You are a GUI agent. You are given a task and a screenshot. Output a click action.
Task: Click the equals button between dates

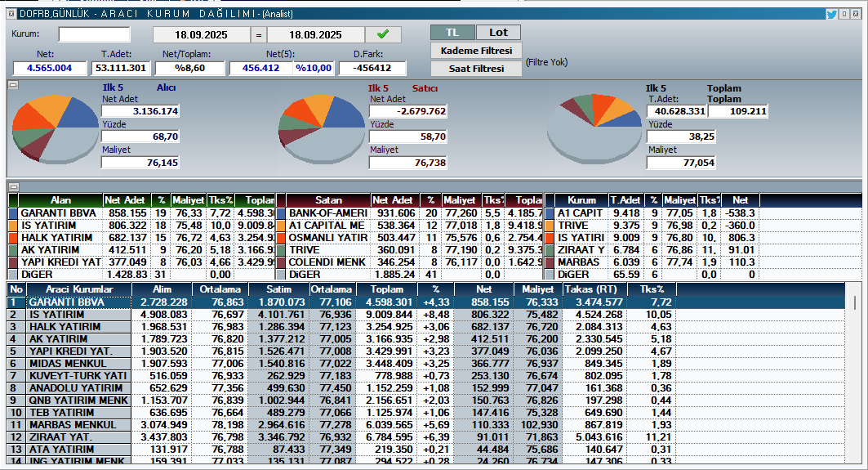tap(259, 34)
